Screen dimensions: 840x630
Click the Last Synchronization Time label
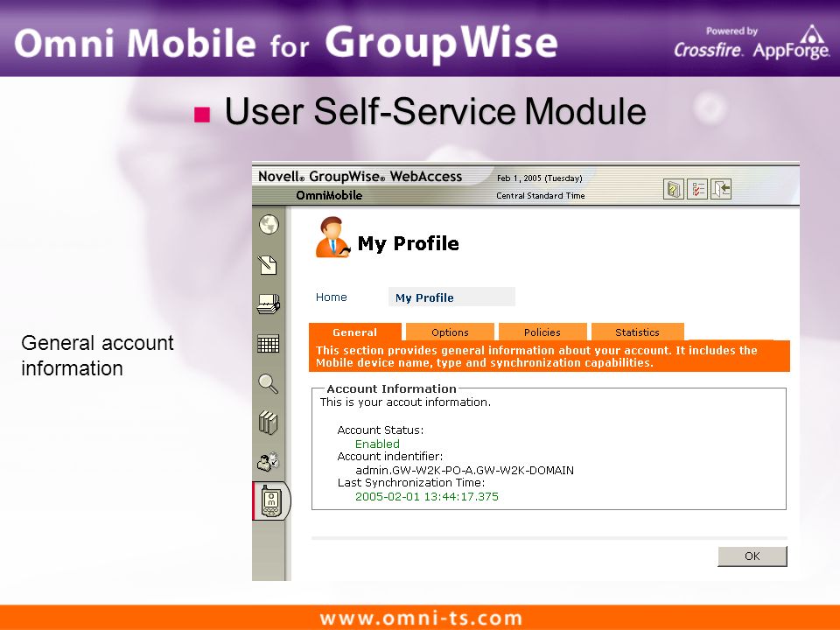(411, 483)
